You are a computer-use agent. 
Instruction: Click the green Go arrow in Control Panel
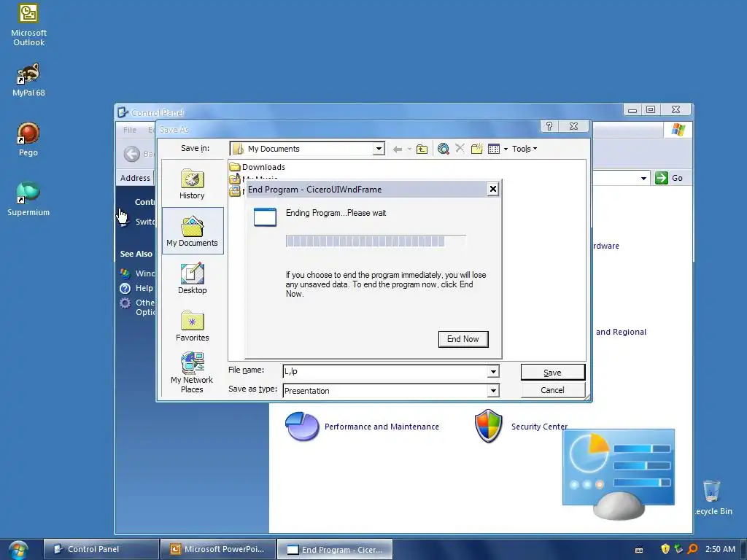point(661,178)
